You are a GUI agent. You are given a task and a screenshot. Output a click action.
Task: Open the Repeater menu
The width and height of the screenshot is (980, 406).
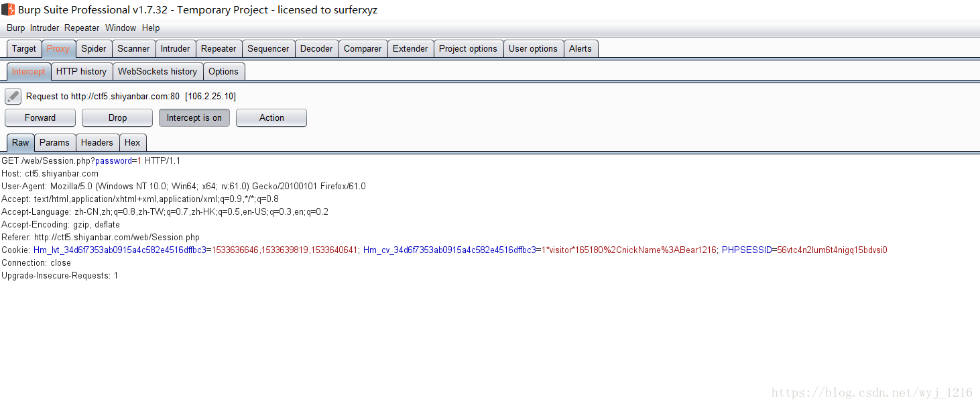click(82, 28)
